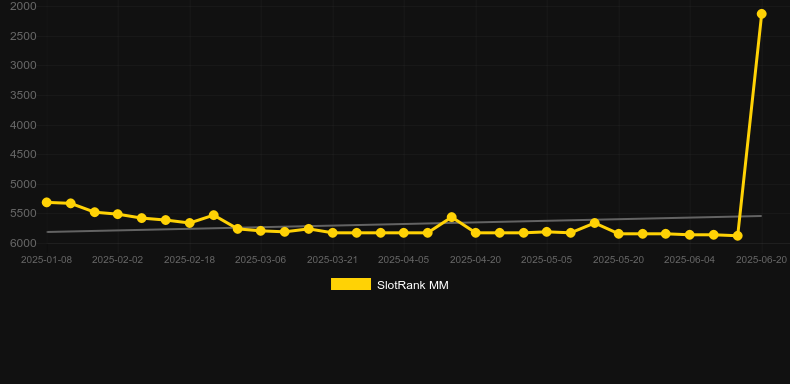This screenshot has width=790, height=384.
Task: Click the lowest point right before the final spike
Action: [738, 236]
